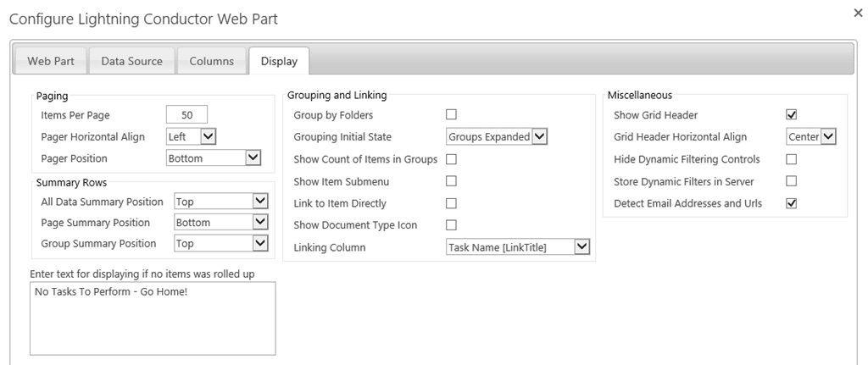Enable Store Dynamic Filters in Server

pos(791,181)
